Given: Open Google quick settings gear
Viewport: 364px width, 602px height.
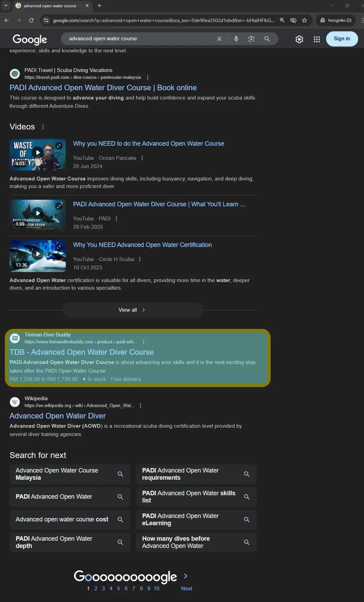Looking at the screenshot, I should (299, 39).
